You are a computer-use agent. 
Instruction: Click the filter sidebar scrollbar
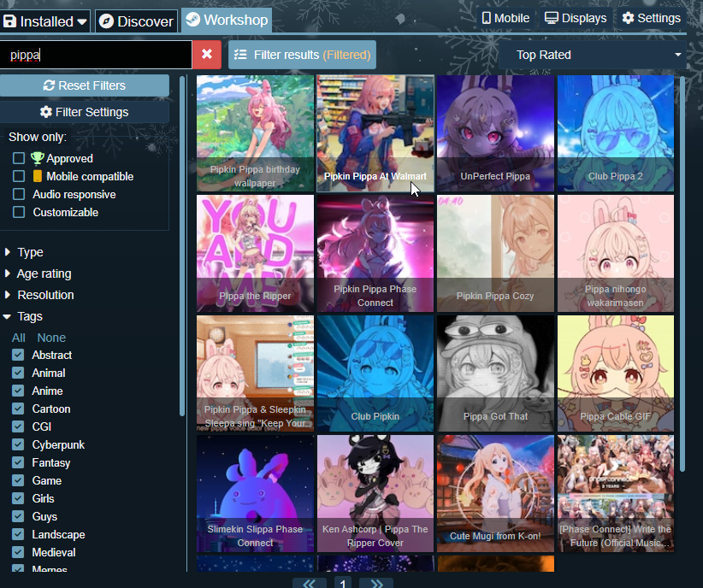coord(182,246)
